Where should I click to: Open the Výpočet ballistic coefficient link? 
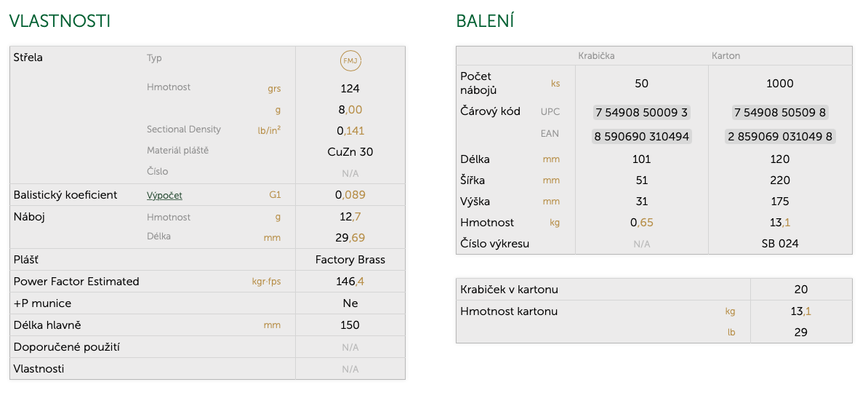click(164, 195)
